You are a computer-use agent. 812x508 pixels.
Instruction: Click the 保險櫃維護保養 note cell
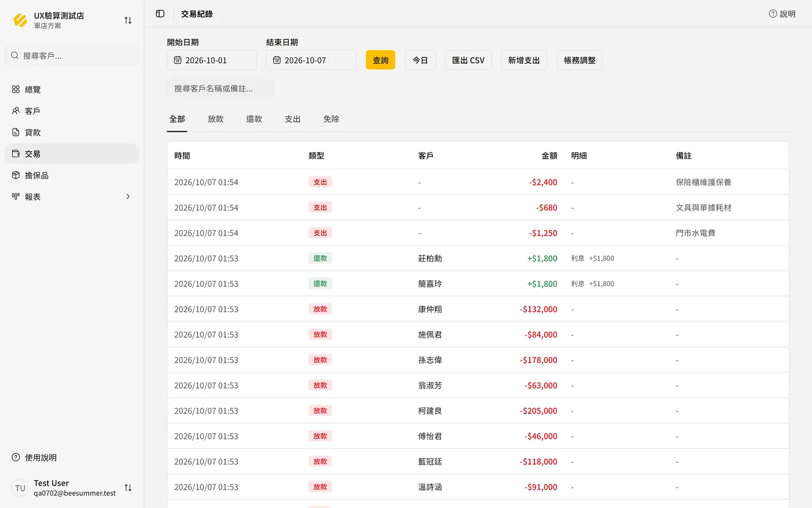tap(703, 182)
